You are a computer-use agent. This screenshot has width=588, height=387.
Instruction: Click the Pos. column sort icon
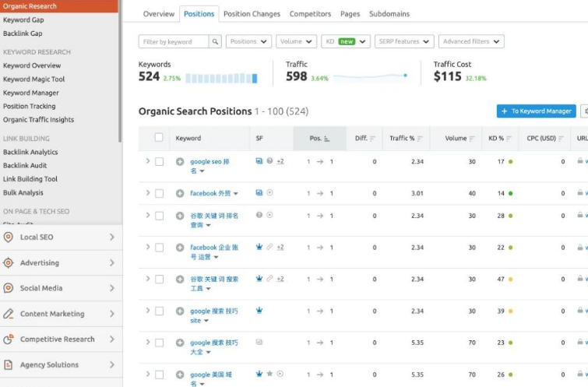point(327,139)
